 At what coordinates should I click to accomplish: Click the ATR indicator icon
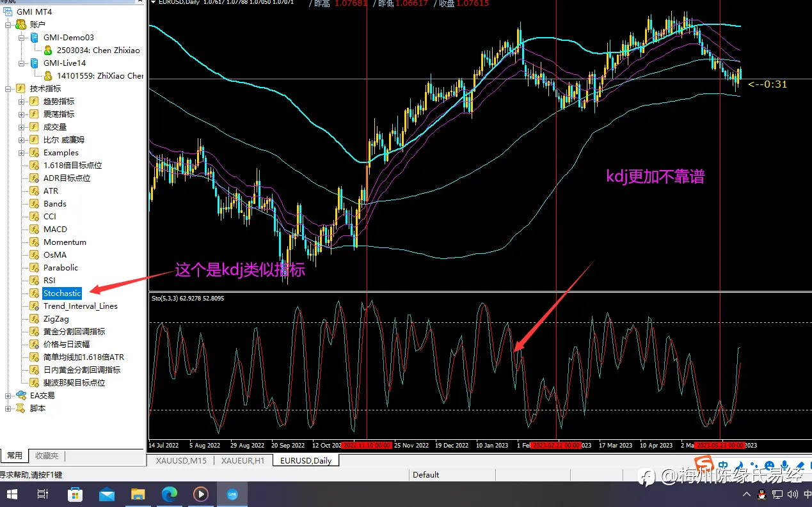34,191
